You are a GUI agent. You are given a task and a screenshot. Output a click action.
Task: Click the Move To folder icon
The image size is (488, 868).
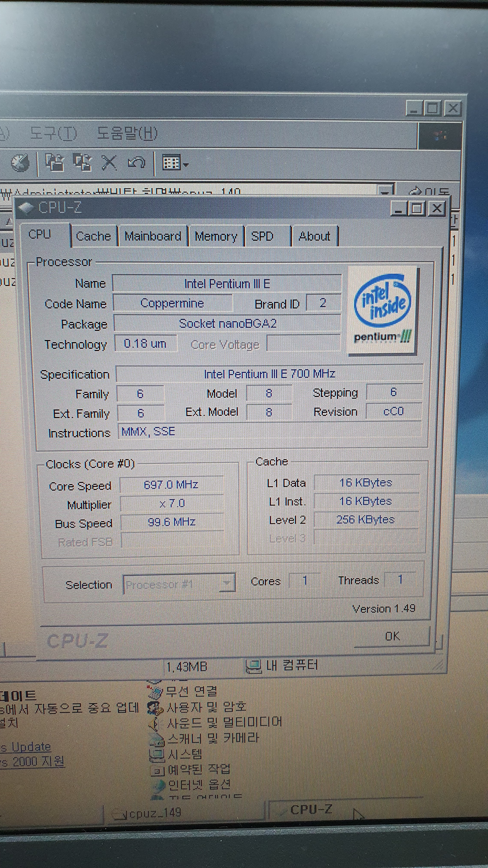[x=55, y=162]
